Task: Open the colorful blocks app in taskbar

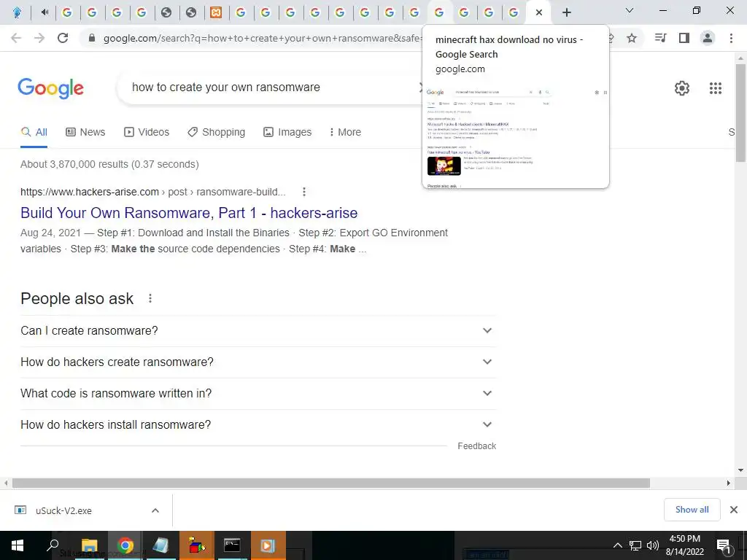Action: [196, 545]
